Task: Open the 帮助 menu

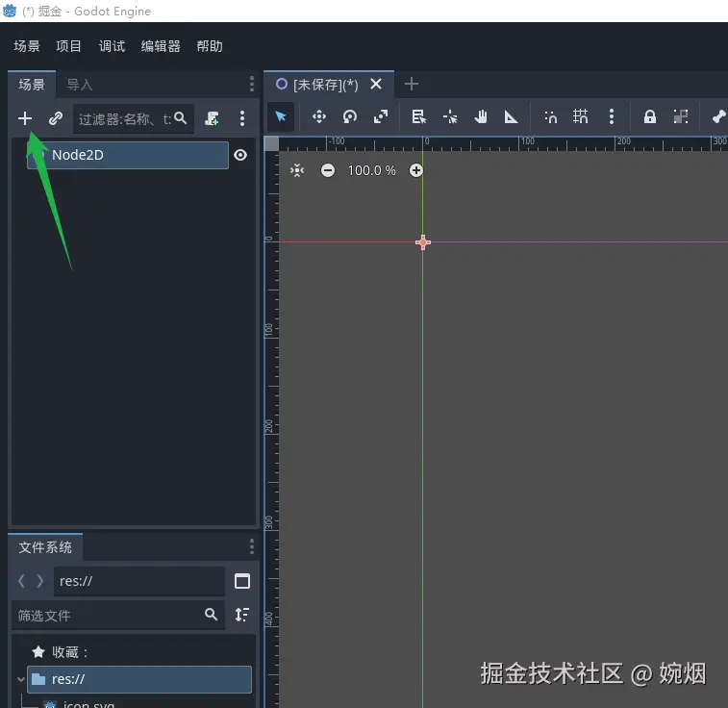Action: [x=210, y=46]
